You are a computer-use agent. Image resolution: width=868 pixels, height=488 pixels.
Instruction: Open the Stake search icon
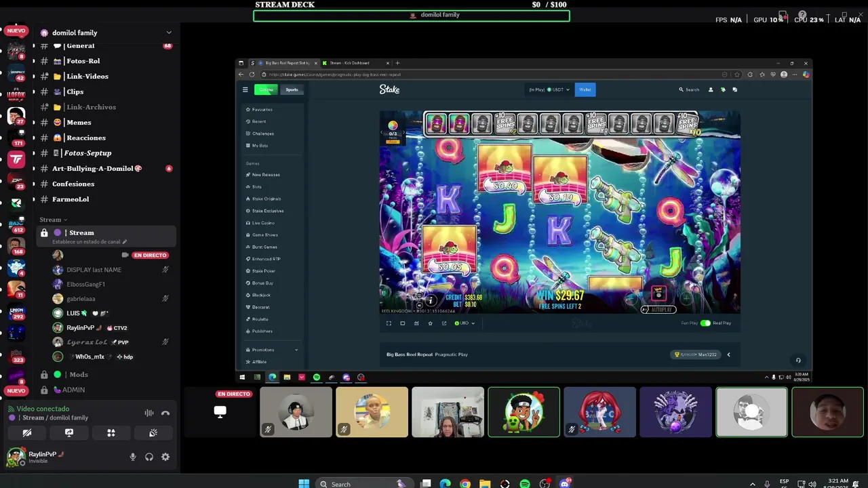(x=682, y=89)
